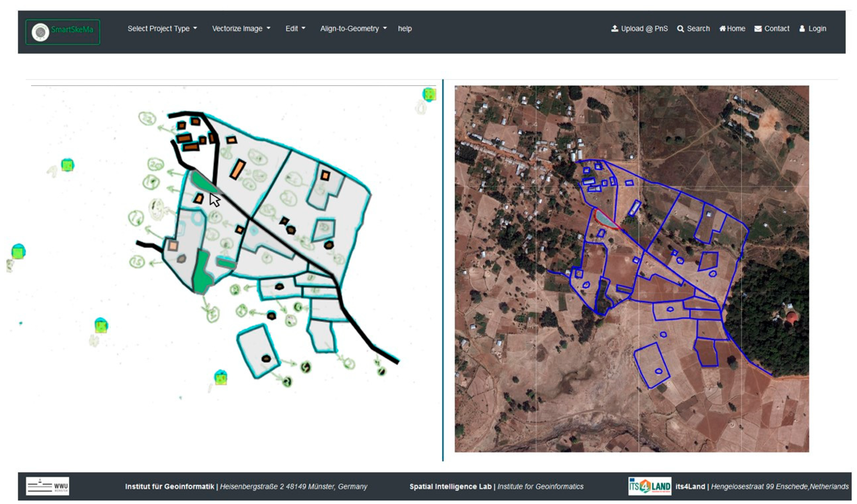Click the Login user icon
Screen dimensions: 857x504
tap(802, 29)
